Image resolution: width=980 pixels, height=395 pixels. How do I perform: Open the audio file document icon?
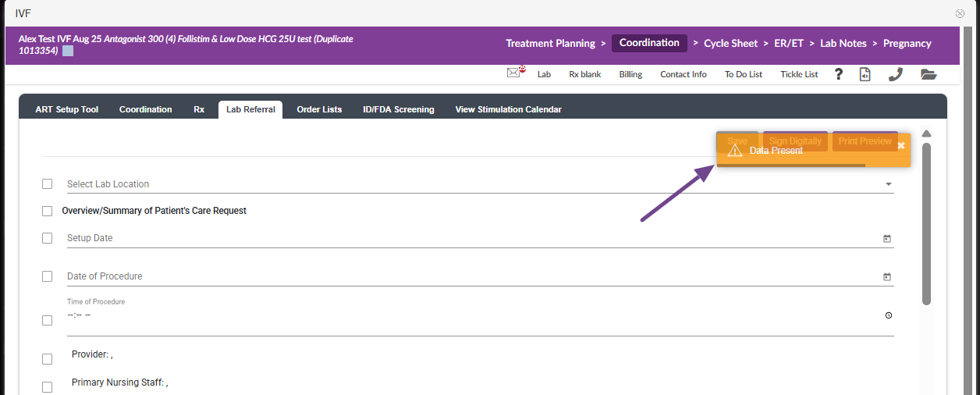click(x=865, y=74)
